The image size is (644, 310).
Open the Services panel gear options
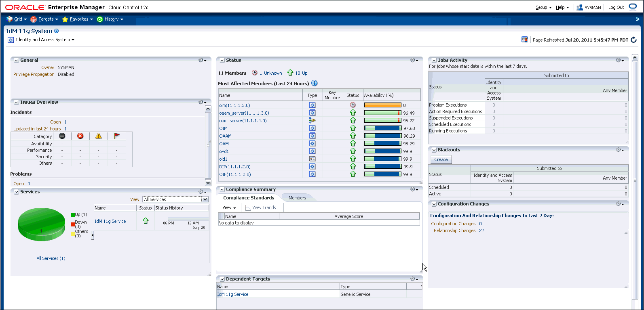[202, 192]
